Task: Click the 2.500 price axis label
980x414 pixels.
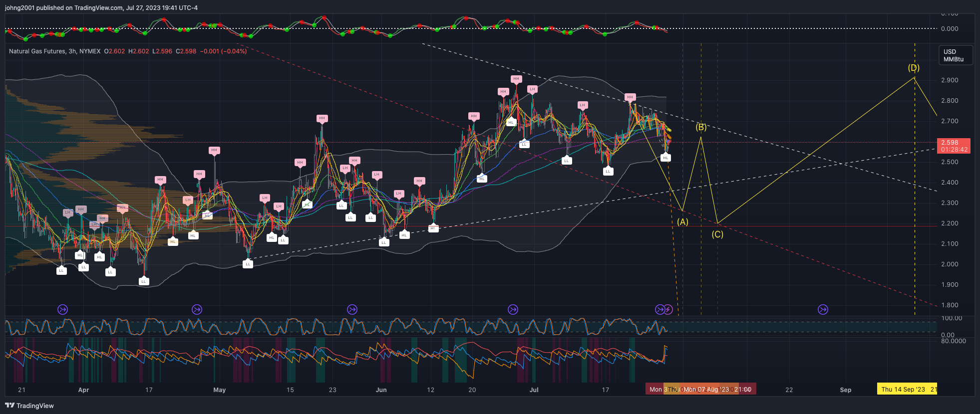Action: 950,162
